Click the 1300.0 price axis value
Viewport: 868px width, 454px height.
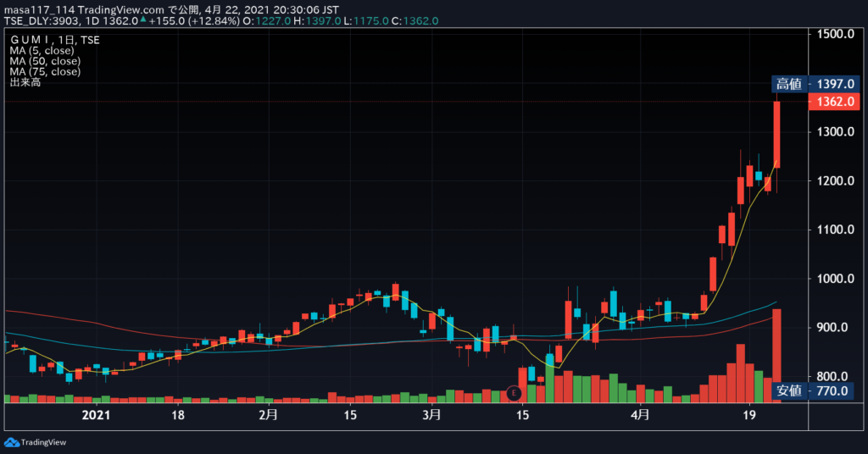click(835, 131)
